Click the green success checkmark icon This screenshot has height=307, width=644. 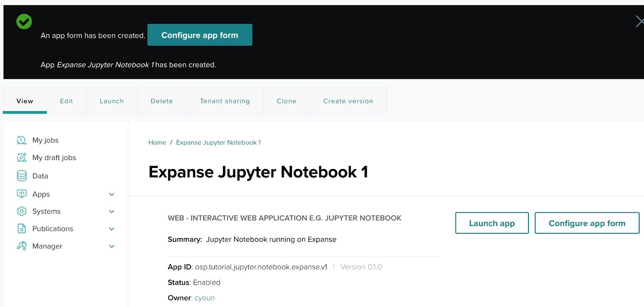point(24,21)
